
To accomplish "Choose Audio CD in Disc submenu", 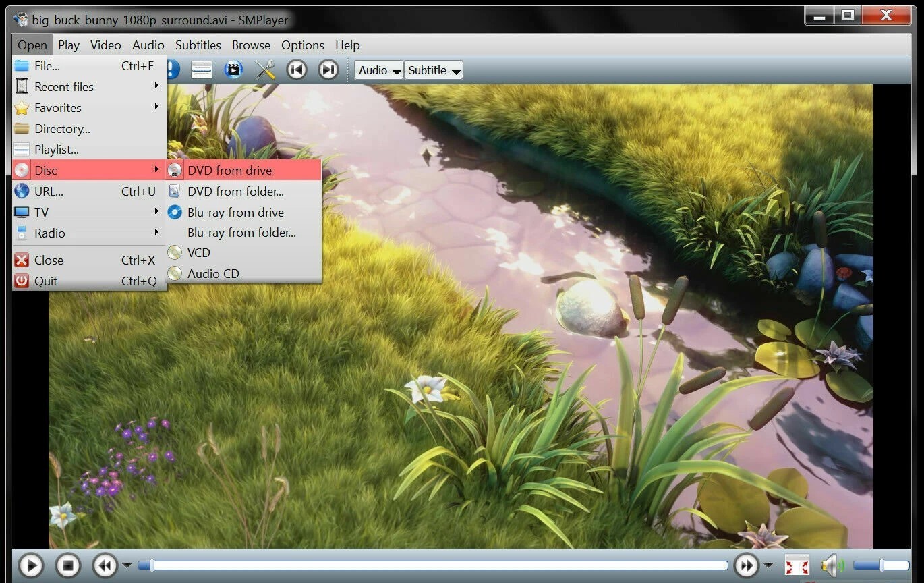I will tap(243, 273).
